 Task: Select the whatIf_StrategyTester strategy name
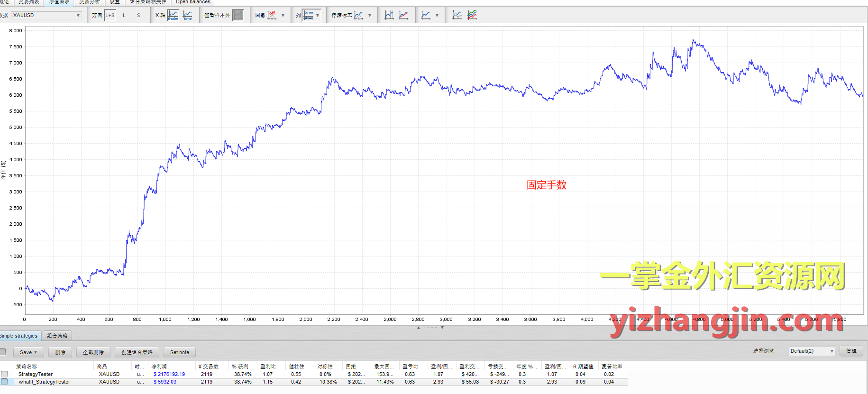point(45,382)
